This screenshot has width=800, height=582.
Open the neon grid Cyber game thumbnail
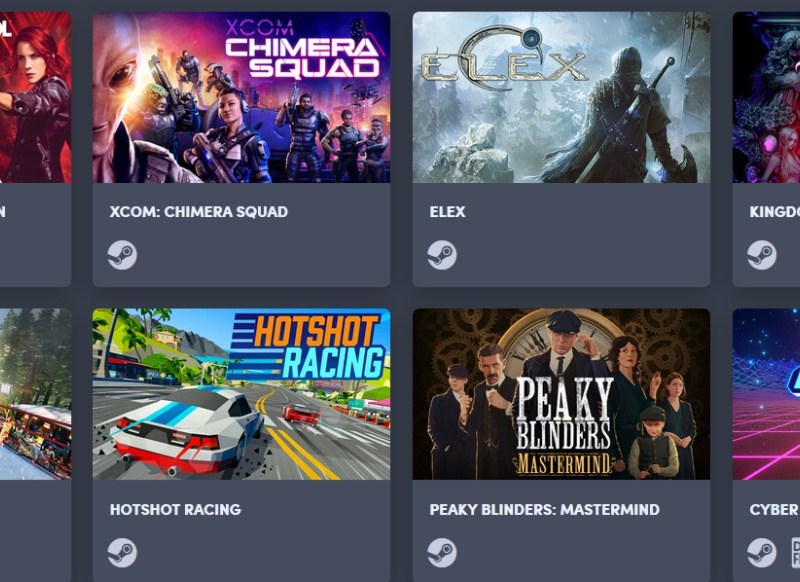[766, 394]
